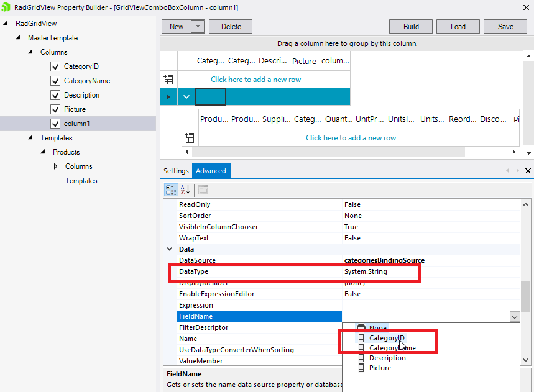Image resolution: width=534 pixels, height=392 pixels.
Task: Click the Alphabetical sort icon in property grid
Action: coord(185,190)
